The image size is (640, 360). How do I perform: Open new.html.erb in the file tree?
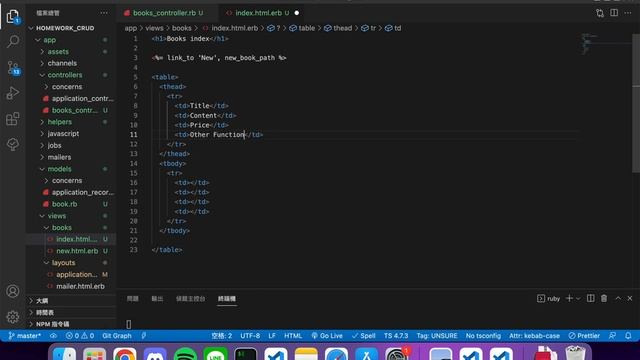(77, 251)
